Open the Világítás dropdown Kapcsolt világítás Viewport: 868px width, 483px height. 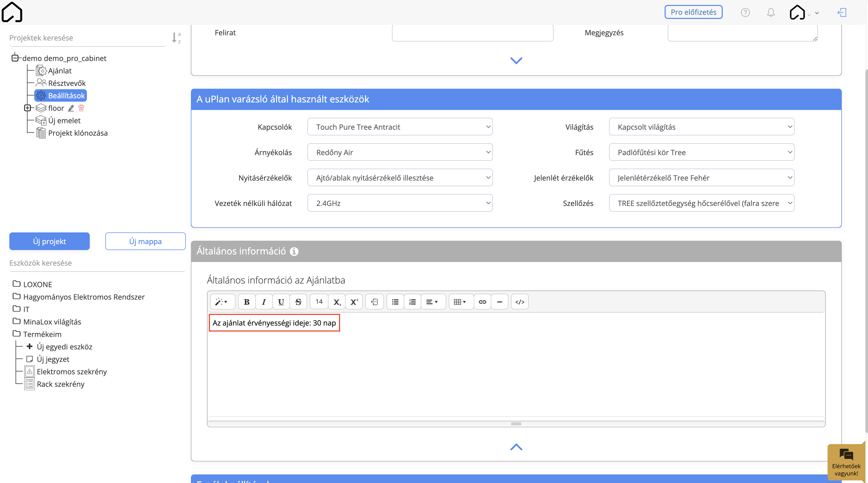[701, 127]
